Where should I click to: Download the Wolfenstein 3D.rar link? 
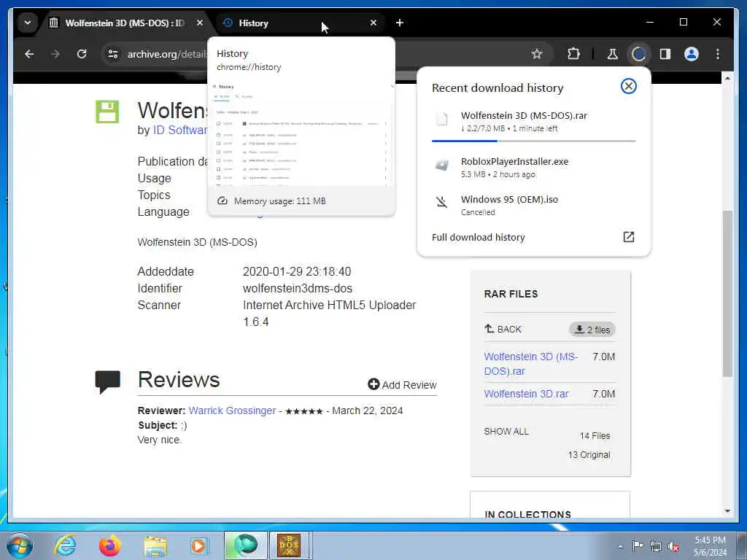[x=526, y=394]
